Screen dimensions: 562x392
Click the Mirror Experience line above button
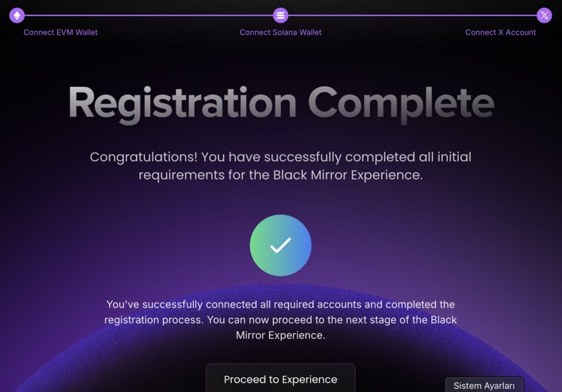tap(280, 335)
